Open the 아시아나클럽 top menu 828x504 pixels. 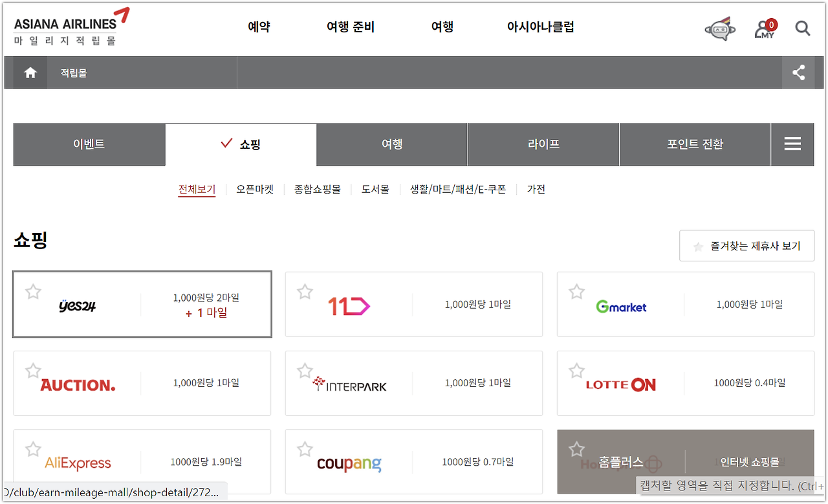(x=541, y=27)
